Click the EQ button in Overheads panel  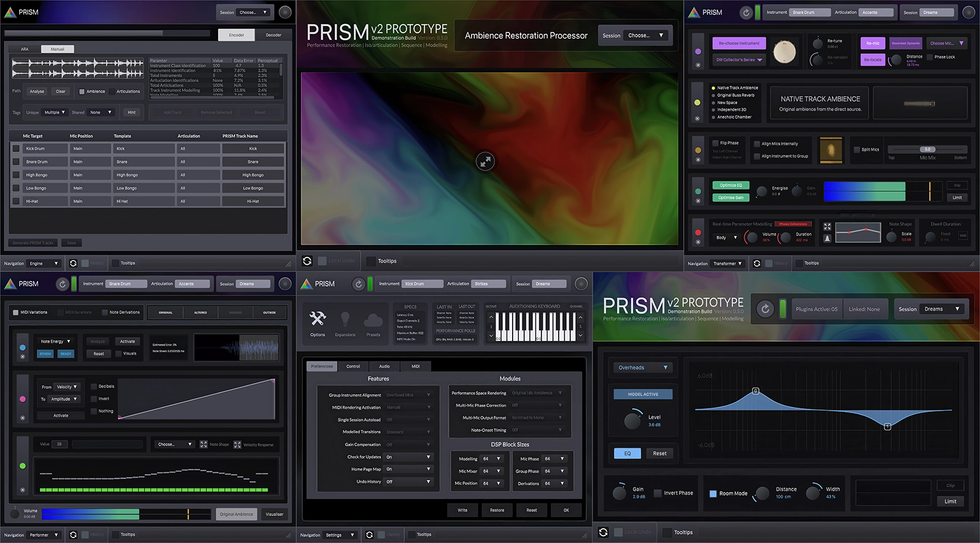[x=627, y=454]
